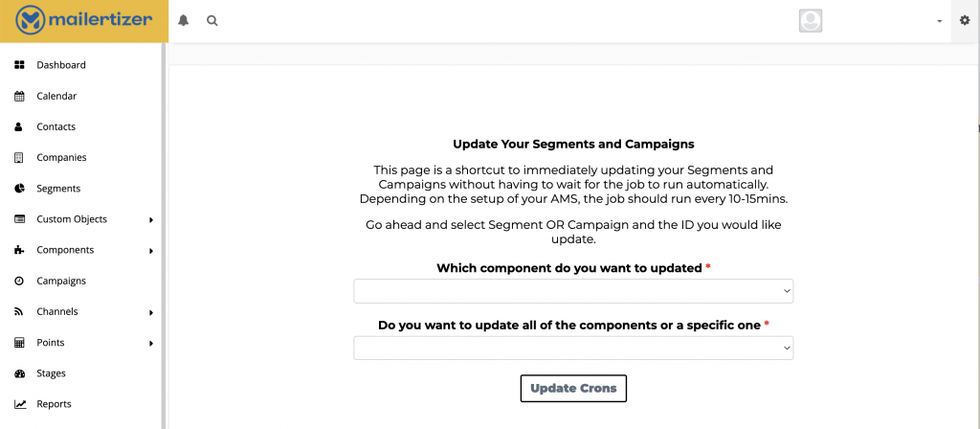Click the Segments pie chart icon
Viewport: 980px width, 429px height.
point(19,189)
